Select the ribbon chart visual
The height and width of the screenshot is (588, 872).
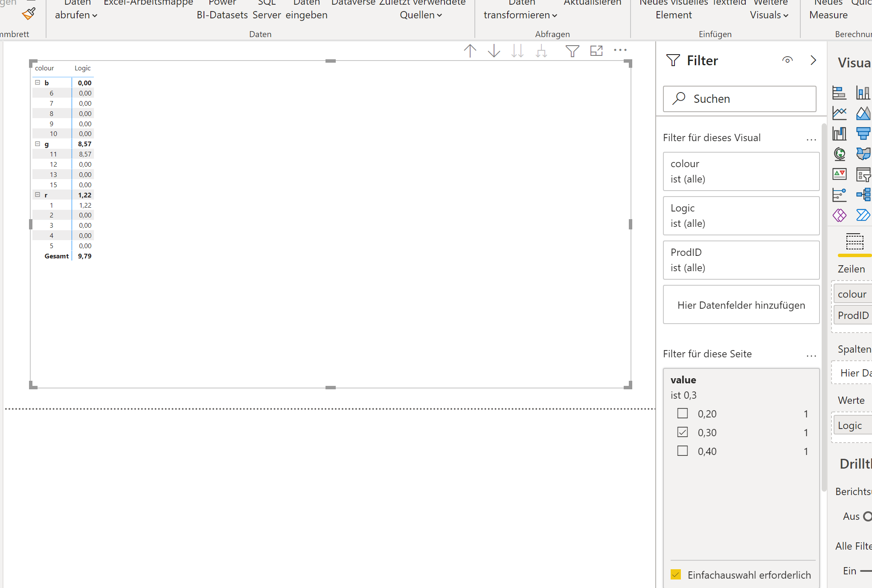(x=839, y=133)
